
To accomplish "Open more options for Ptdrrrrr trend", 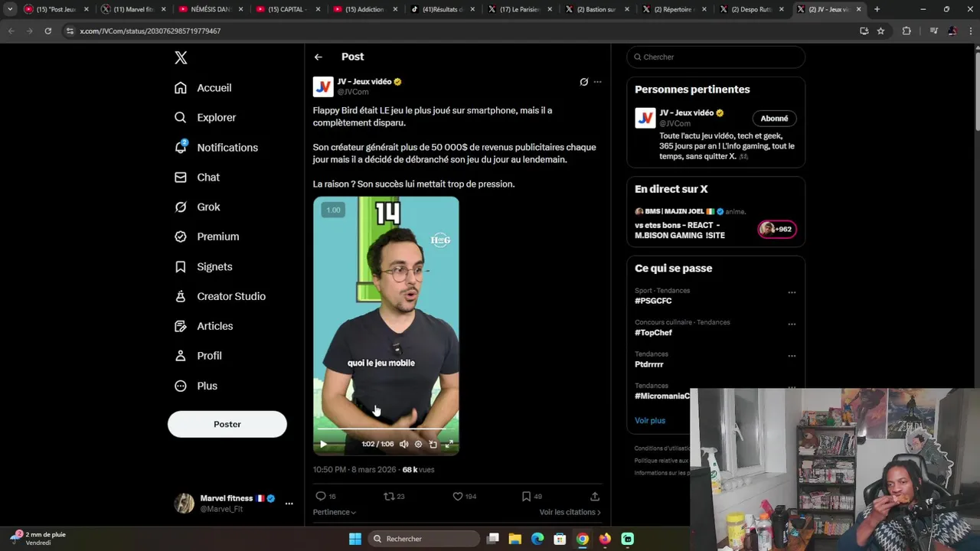I will pos(792,356).
